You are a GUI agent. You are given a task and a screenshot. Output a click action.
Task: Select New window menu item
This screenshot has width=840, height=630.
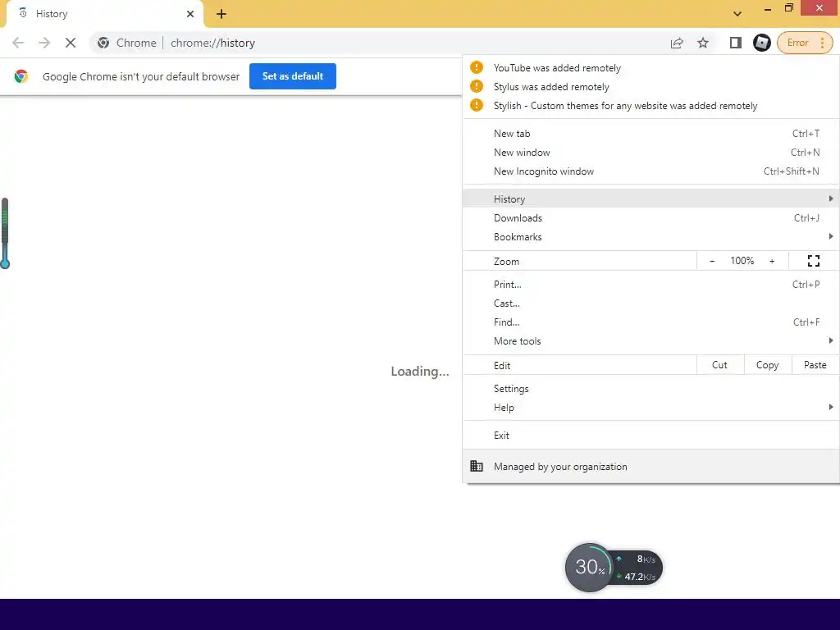tap(651, 152)
